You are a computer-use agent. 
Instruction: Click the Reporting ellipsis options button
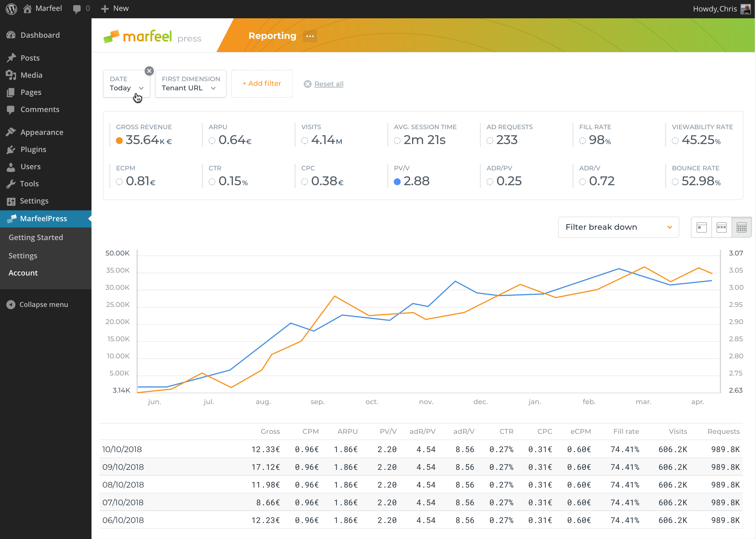click(310, 36)
